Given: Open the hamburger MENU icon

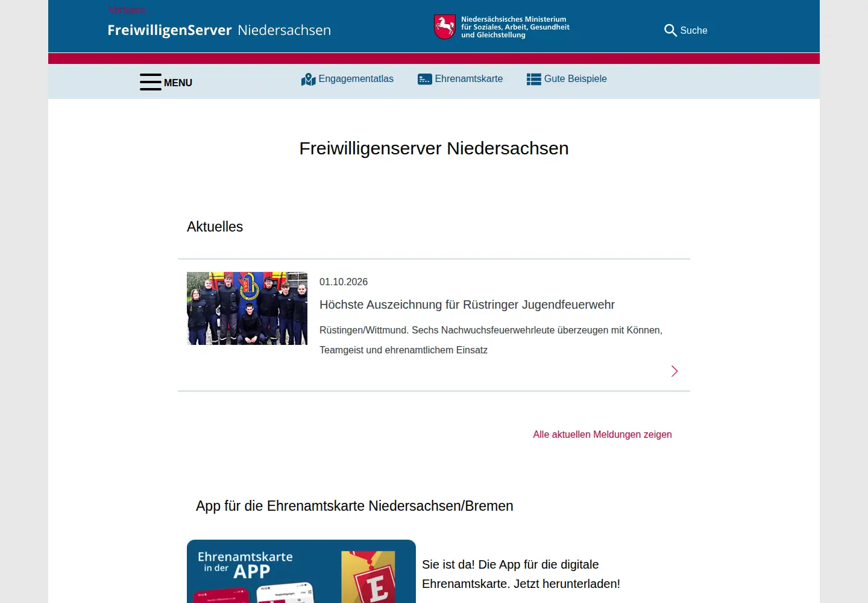Looking at the screenshot, I should 151,82.
